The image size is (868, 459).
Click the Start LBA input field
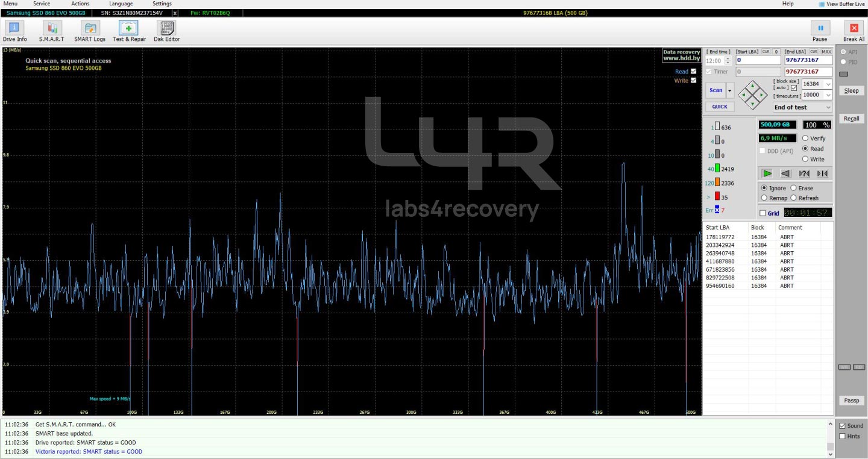(758, 60)
